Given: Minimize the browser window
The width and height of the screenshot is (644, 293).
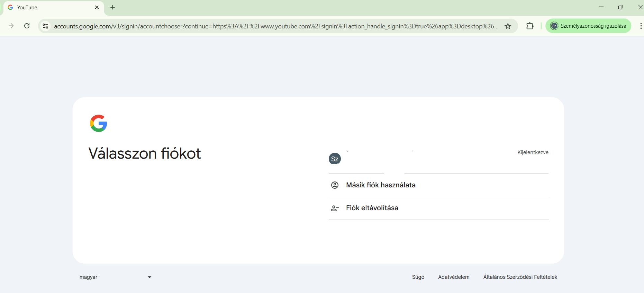Looking at the screenshot, I should [x=601, y=7].
